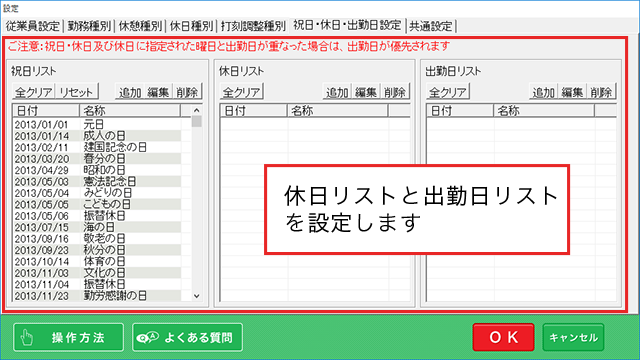Click the holiday list scroll-up arrow
This screenshot has width=640, height=360.
(x=196, y=110)
